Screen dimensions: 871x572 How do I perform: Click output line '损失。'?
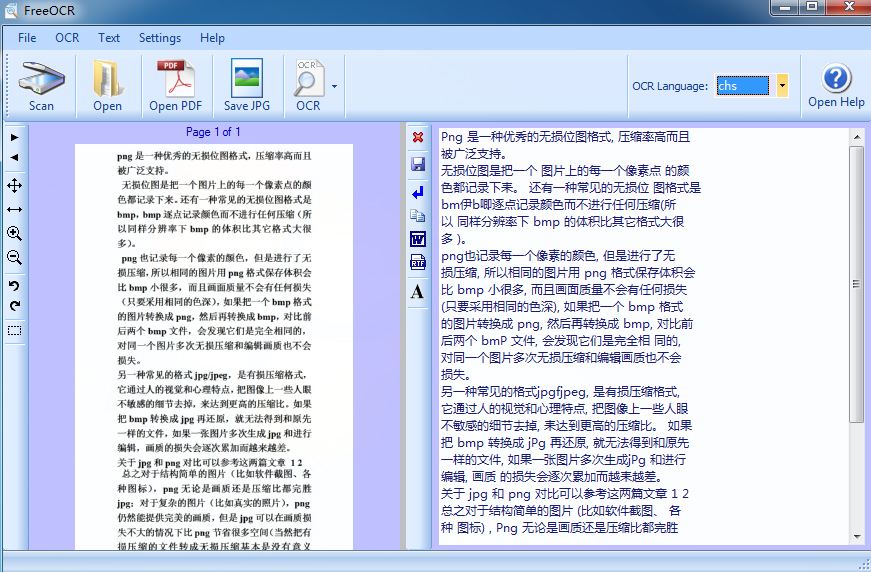coord(455,374)
